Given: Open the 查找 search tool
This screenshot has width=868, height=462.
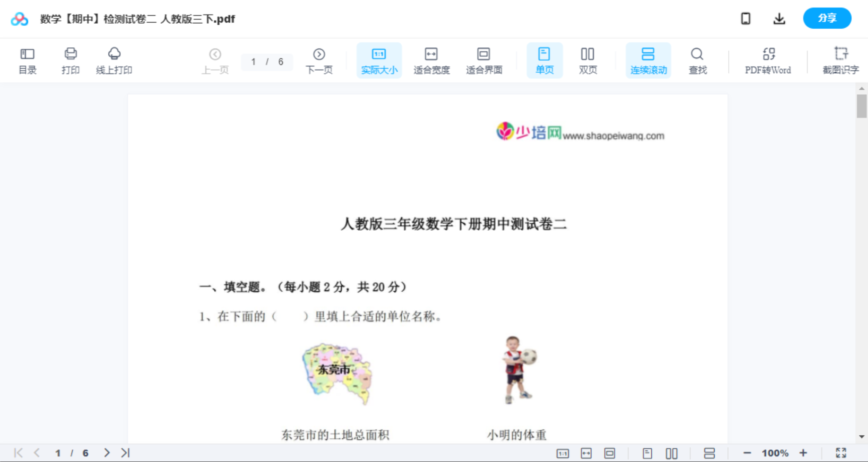Looking at the screenshot, I should click(698, 60).
